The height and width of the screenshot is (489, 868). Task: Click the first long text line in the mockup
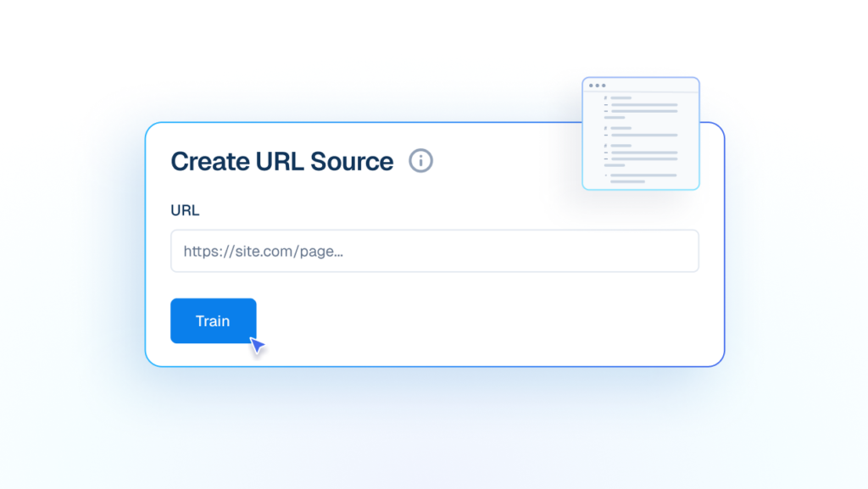(x=644, y=104)
